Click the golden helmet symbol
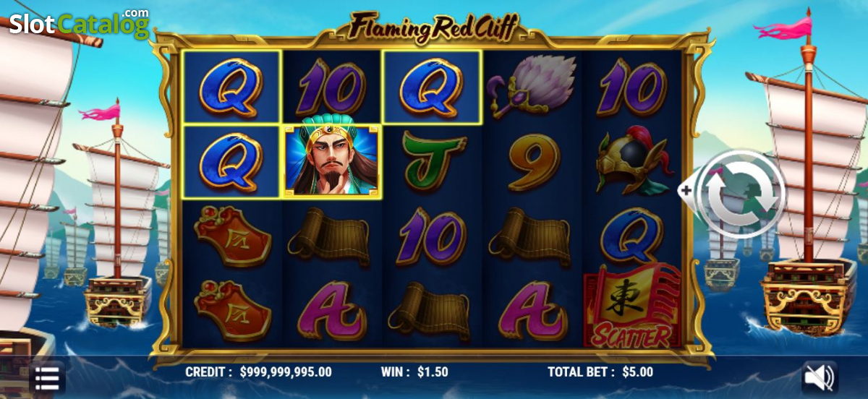 click(x=633, y=160)
